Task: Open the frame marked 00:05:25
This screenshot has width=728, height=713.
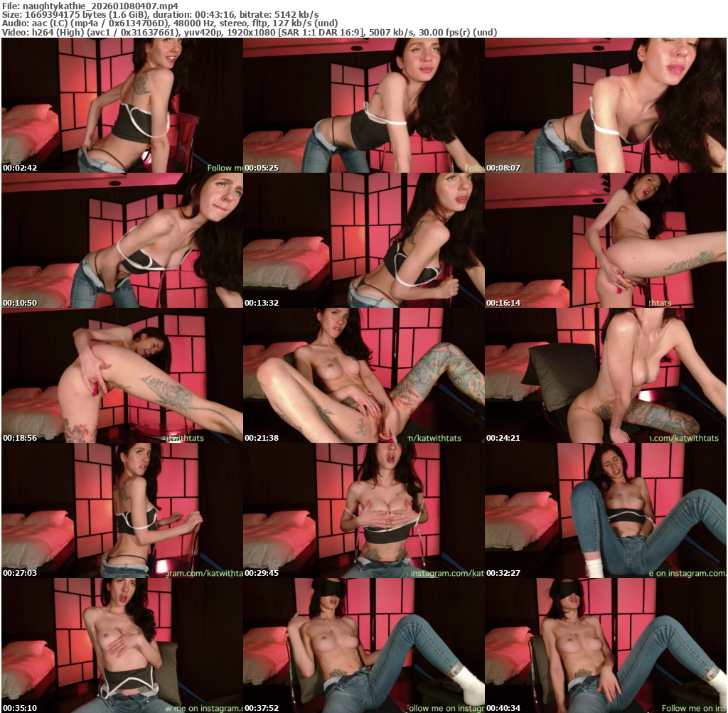Action: [x=363, y=105]
